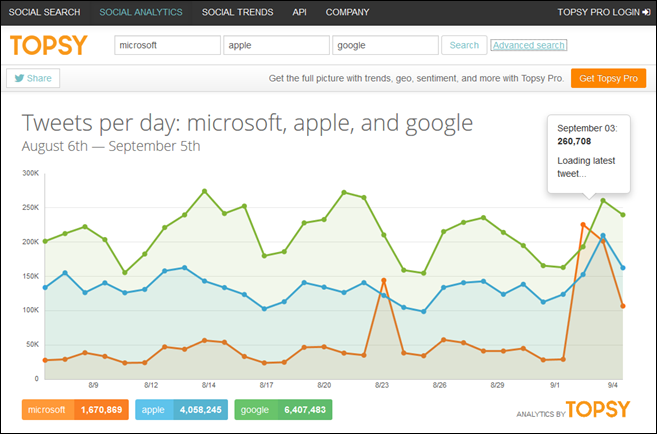The height and width of the screenshot is (434, 657).
Task: Click the orange Topsy logo
Action: [49, 45]
